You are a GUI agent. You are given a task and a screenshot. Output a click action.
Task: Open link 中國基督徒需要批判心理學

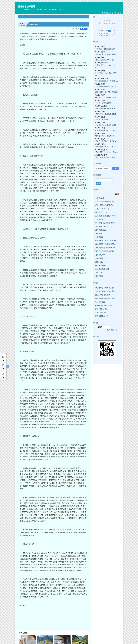coord(105,298)
